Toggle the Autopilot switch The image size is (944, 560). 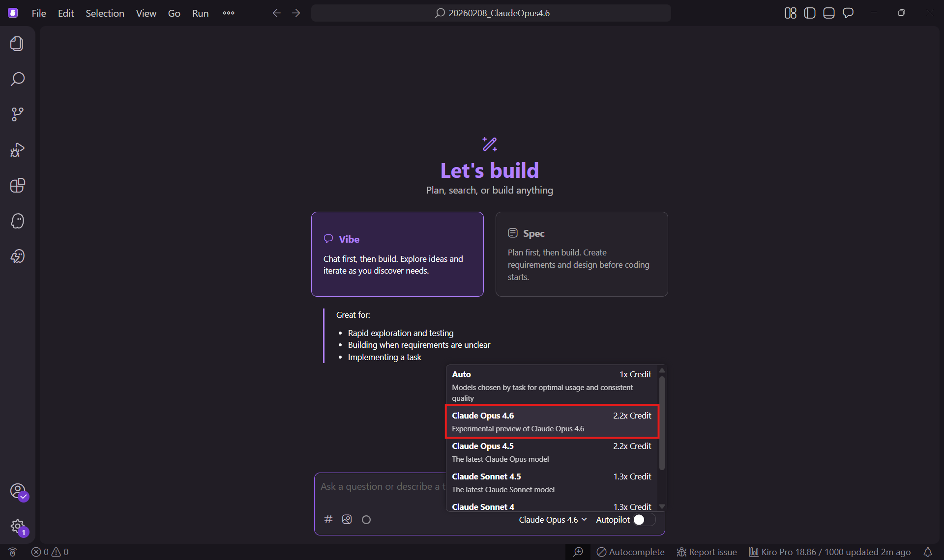[644, 519]
